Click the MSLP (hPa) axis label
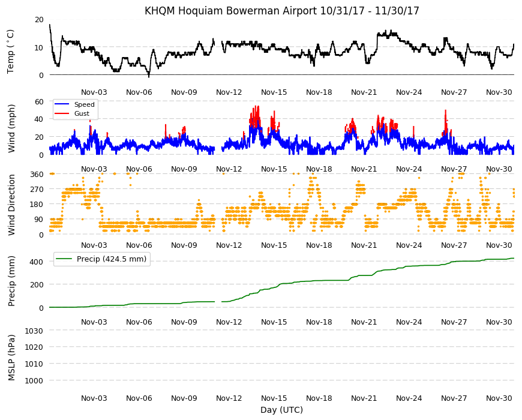The height and width of the screenshot is (420, 522). tap(11, 358)
